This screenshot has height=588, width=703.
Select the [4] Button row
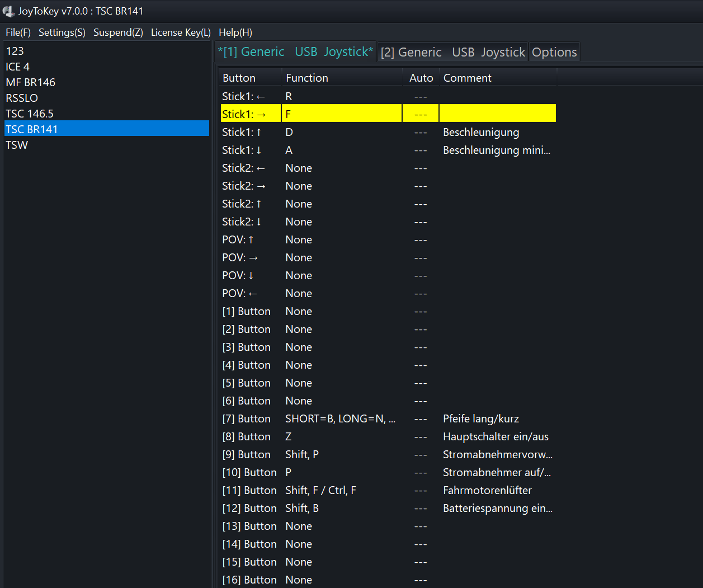pyautogui.click(x=388, y=365)
